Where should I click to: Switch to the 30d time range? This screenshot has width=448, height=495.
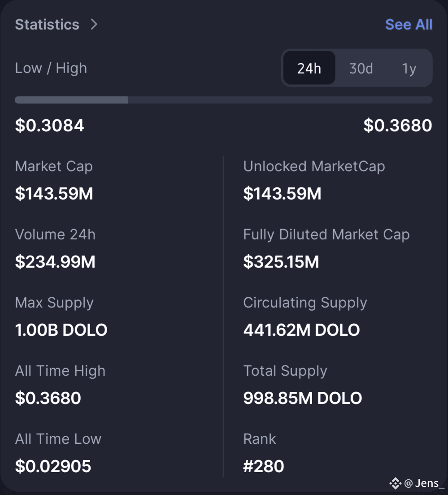point(361,68)
